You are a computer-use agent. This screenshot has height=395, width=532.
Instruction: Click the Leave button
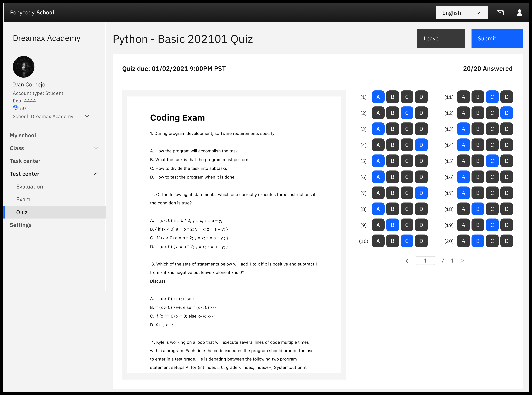[x=441, y=39]
